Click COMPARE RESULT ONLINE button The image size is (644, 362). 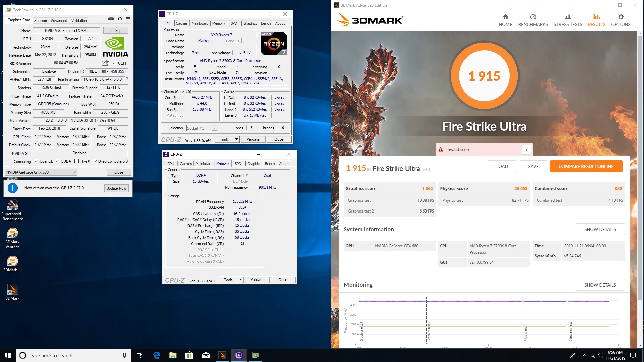[586, 166]
